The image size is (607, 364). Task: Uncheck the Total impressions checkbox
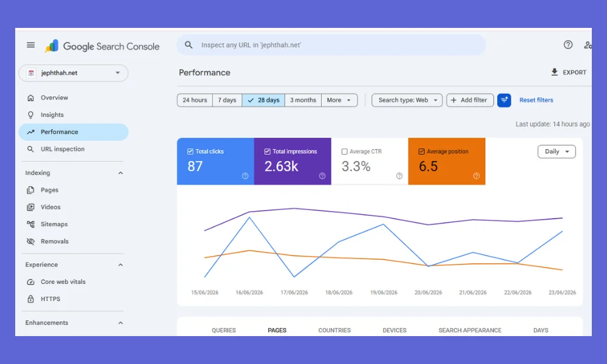[267, 152]
